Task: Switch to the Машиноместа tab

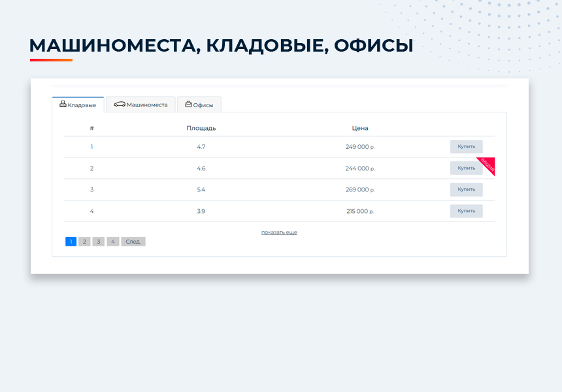Action: tap(140, 103)
